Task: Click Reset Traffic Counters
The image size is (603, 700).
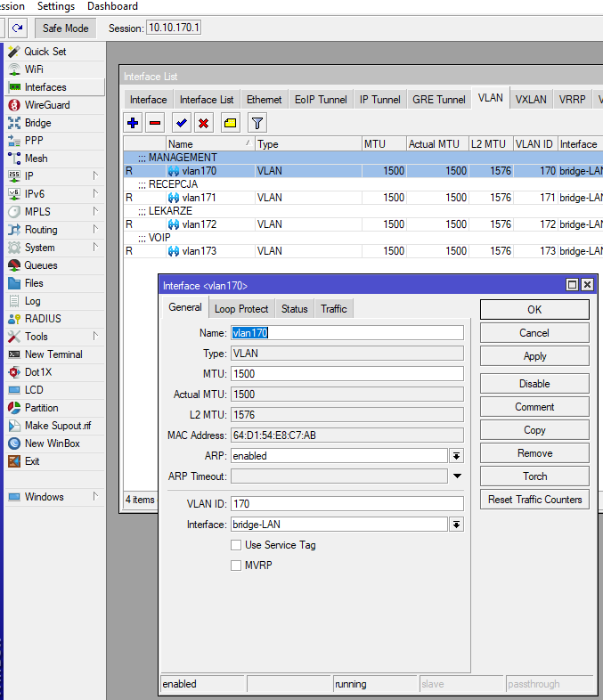Action: pos(534,500)
